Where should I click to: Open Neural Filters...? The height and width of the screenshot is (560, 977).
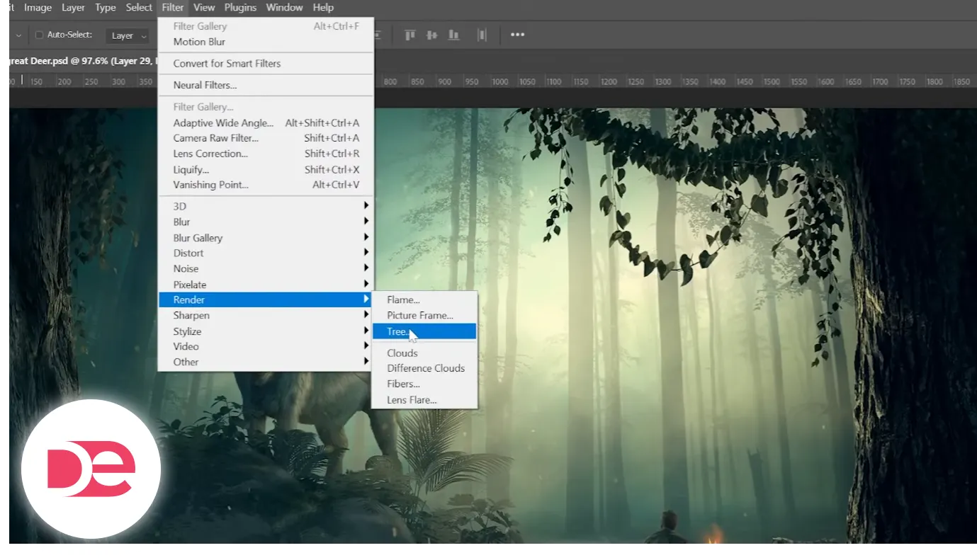pos(266,86)
